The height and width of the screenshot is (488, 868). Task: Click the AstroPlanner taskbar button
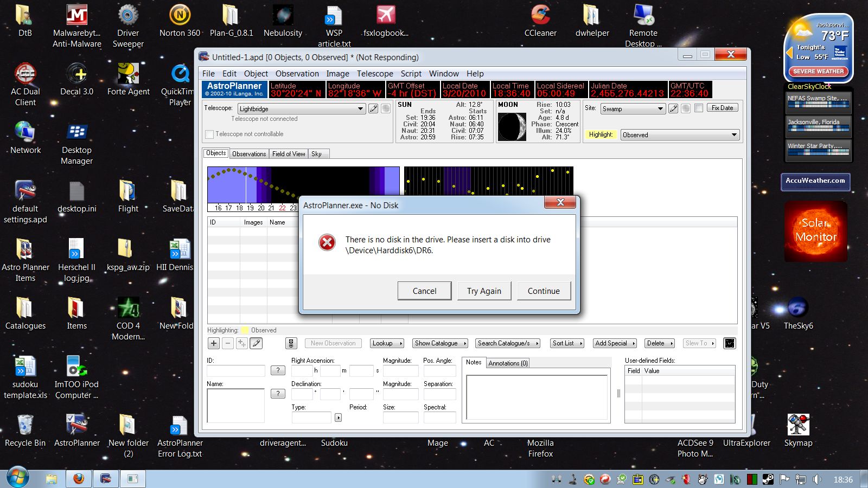pos(106,479)
